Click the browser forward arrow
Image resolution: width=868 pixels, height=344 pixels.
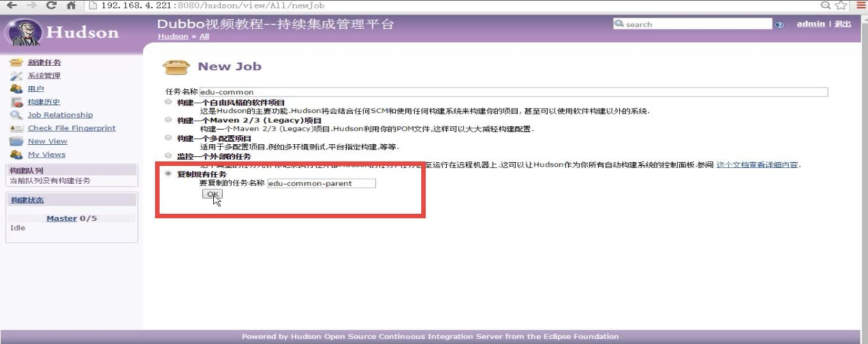coord(31,5)
